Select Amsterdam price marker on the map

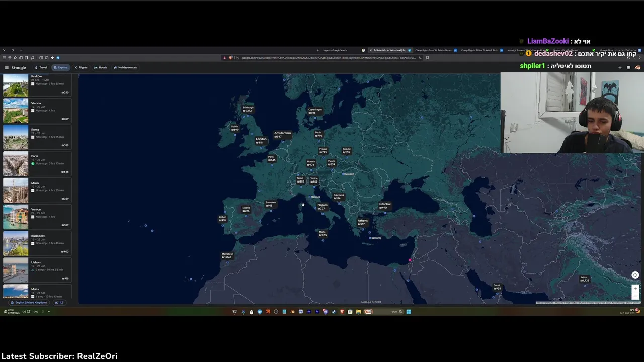282,135
